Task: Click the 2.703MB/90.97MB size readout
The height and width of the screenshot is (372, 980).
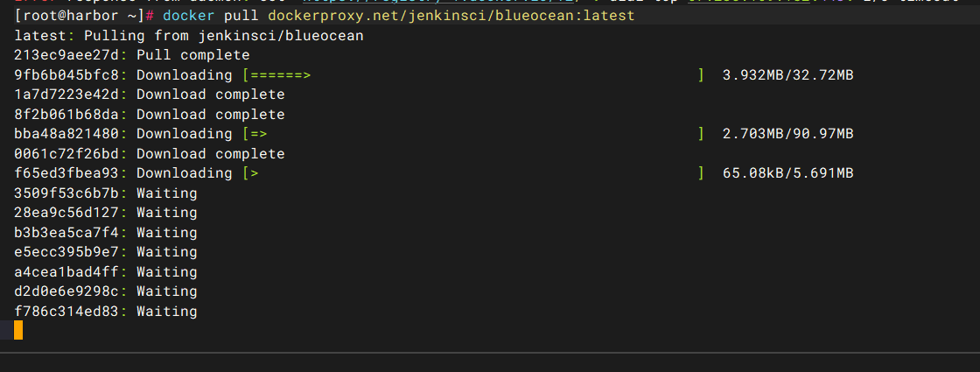Action: [788, 134]
